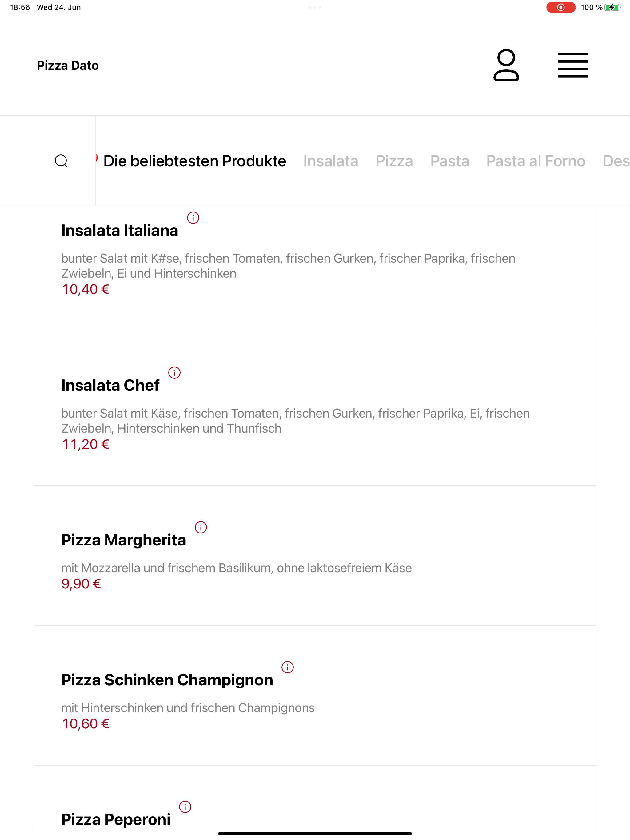Tap the search magnifier icon
Image resolution: width=630 pixels, height=840 pixels.
[x=61, y=161]
